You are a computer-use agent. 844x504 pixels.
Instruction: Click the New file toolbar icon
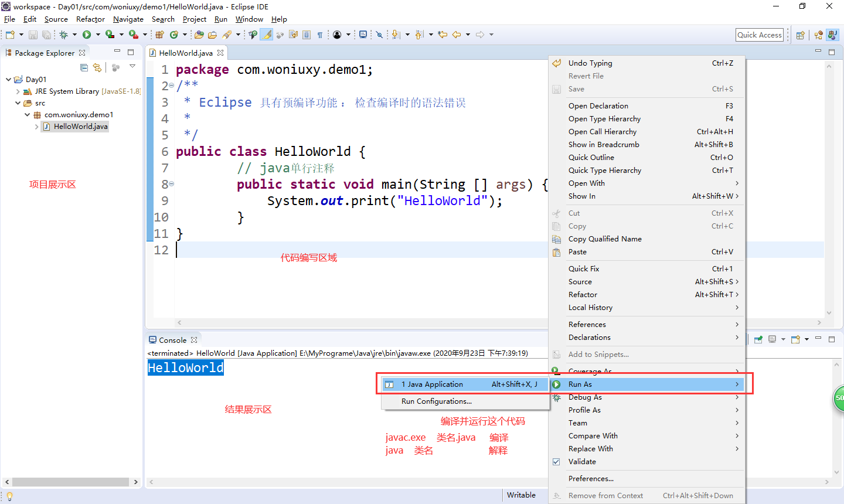(10, 35)
